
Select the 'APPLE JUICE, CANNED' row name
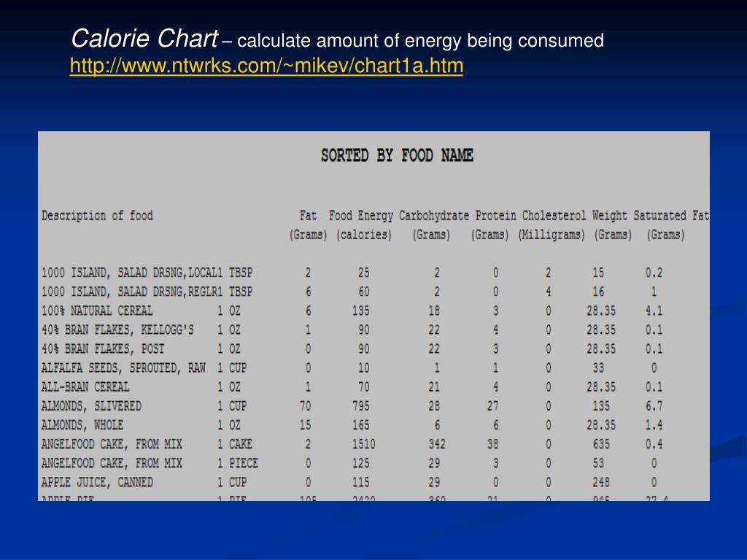click(97, 483)
